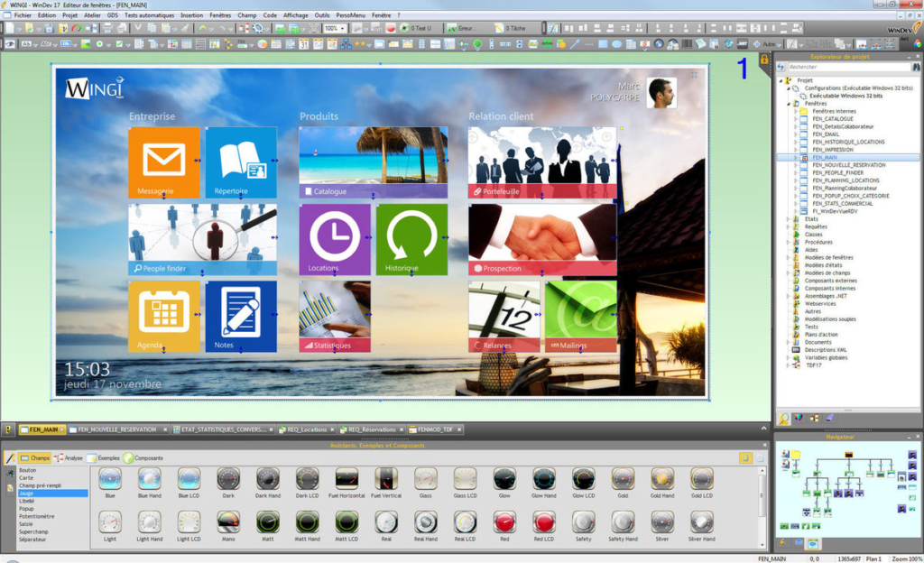Collapse the Fenêtres folder in explorer
The image size is (924, 563).
tap(788, 104)
